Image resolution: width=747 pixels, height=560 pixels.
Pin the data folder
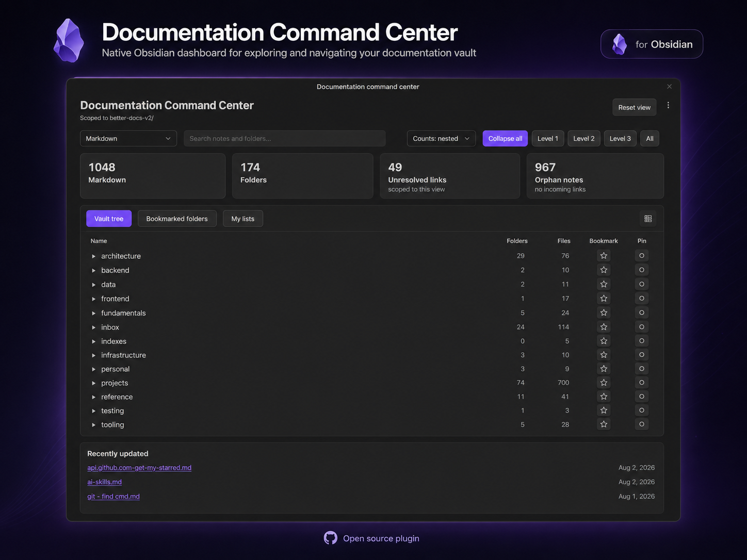pyautogui.click(x=642, y=284)
